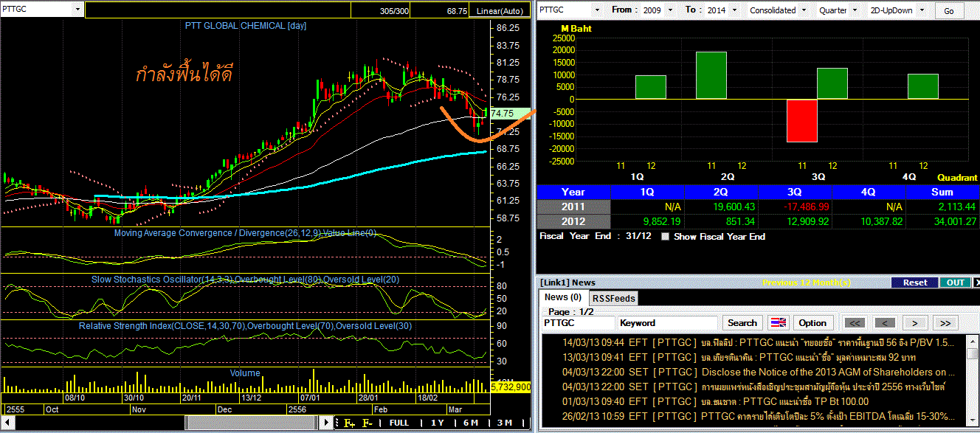
Task: Open news Disclose the Notice of 2013 AGM
Action: (x=758, y=372)
